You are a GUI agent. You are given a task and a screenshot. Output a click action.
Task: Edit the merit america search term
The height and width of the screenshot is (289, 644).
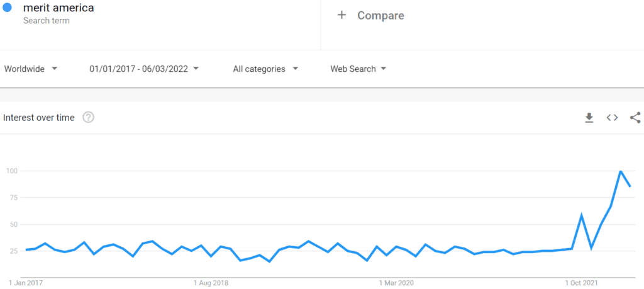tap(58, 8)
